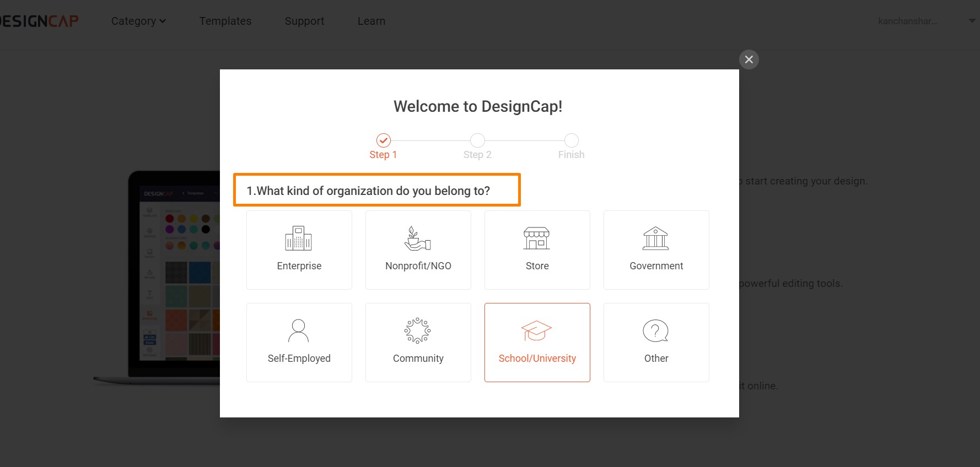Open the kanchanshar account menu
The width and height of the screenshot is (980, 467).
click(x=907, y=21)
